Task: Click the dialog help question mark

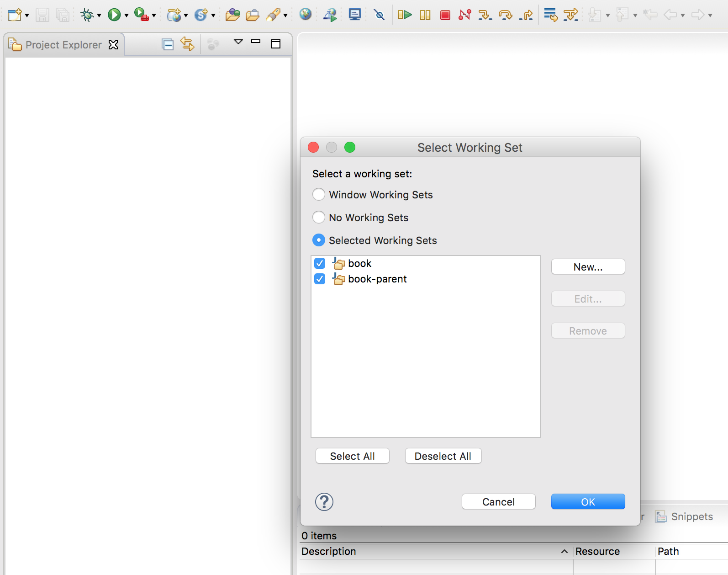Action: [x=324, y=502]
